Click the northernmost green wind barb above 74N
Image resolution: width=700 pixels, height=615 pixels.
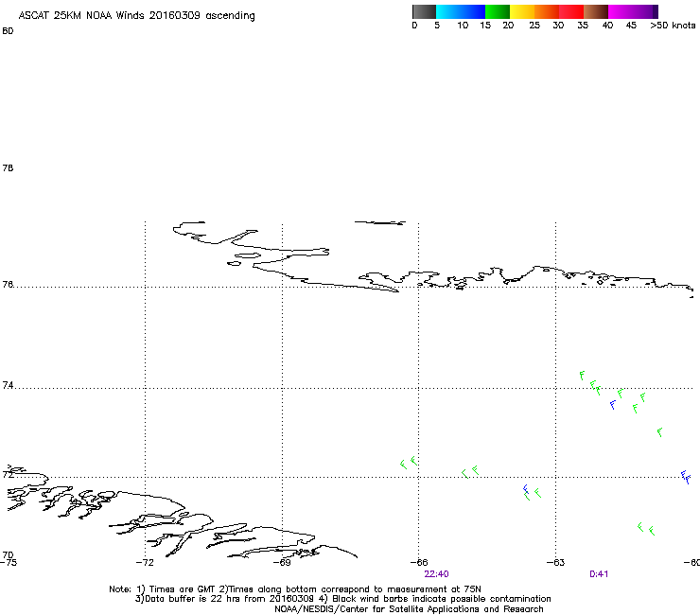(x=582, y=376)
